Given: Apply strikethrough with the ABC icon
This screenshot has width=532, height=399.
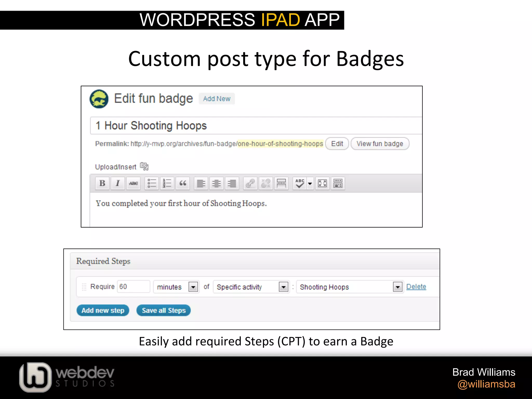Looking at the screenshot, I should pyautogui.click(x=133, y=183).
